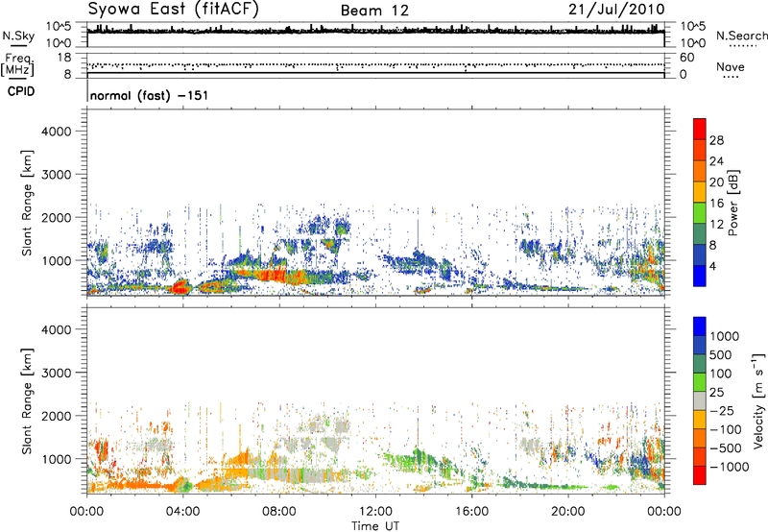Click the 'Time UT' axis title

375,526
